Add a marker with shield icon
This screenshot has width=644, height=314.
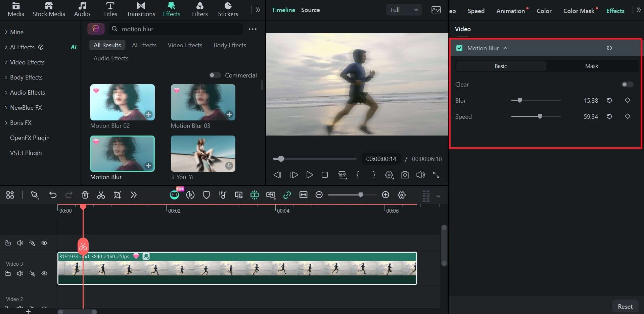(x=206, y=195)
